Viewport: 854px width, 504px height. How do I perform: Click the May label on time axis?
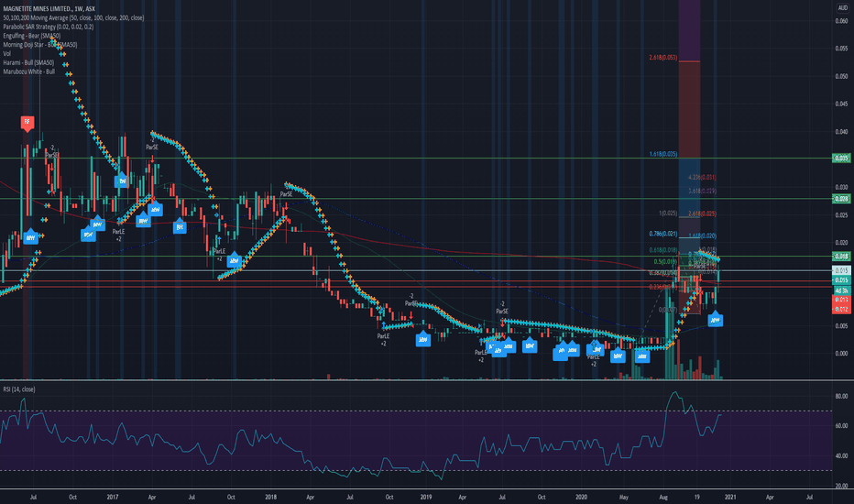pos(624,497)
